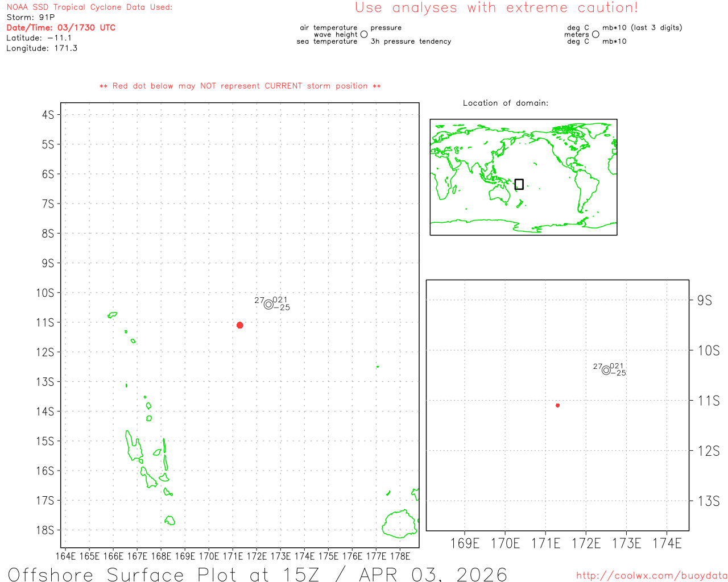Click the world location overview map
The image size is (728, 582).
click(524, 177)
